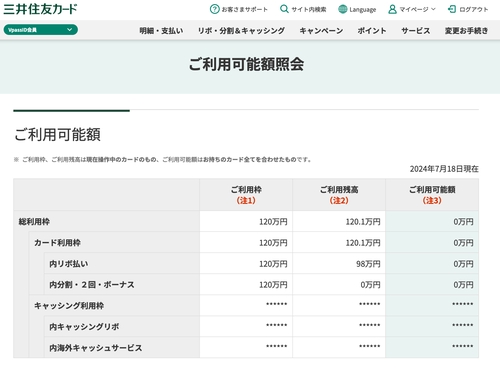Click the date 2024年7月18日現在

click(x=444, y=169)
